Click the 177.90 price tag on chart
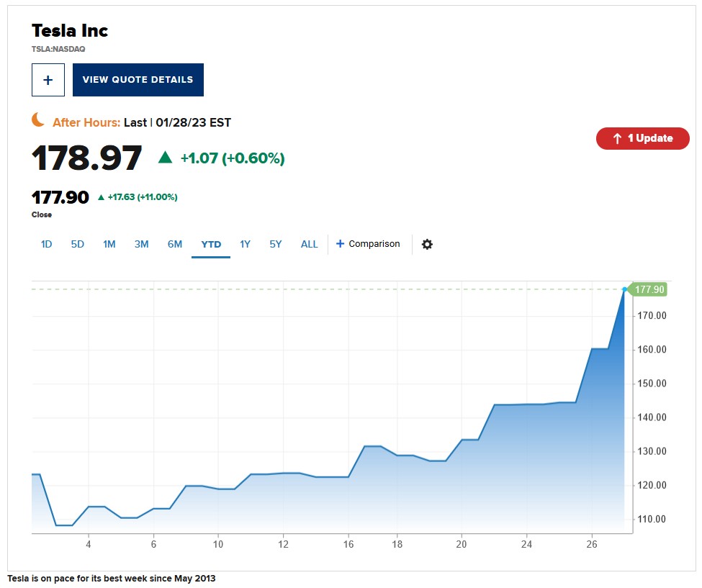The image size is (702, 588). tap(647, 289)
